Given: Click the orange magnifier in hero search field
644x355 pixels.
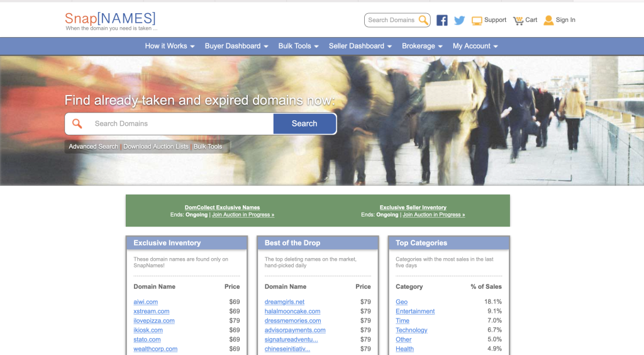Looking at the screenshot, I should (77, 123).
